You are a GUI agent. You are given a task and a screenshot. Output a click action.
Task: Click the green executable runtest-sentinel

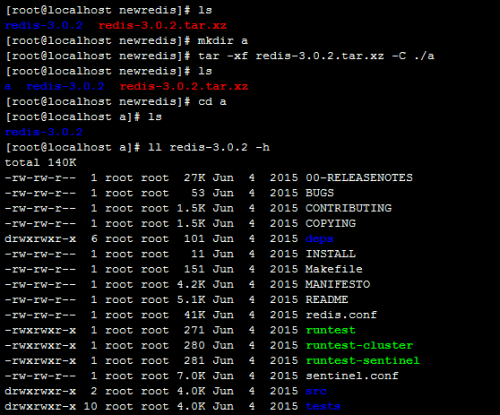click(363, 361)
